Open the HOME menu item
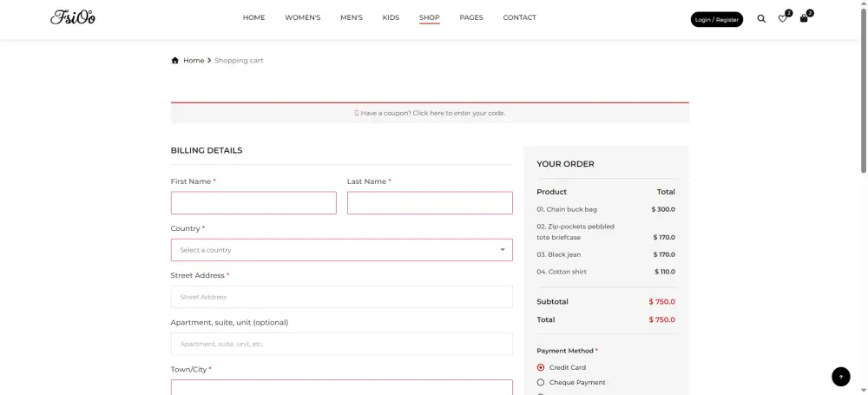 [254, 17]
